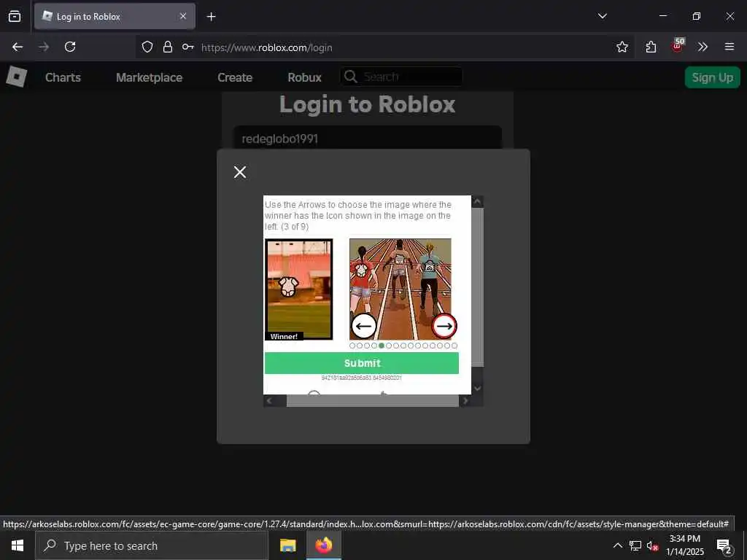Go to the Create page
Screen dimensions: 747x560
(x=235, y=77)
